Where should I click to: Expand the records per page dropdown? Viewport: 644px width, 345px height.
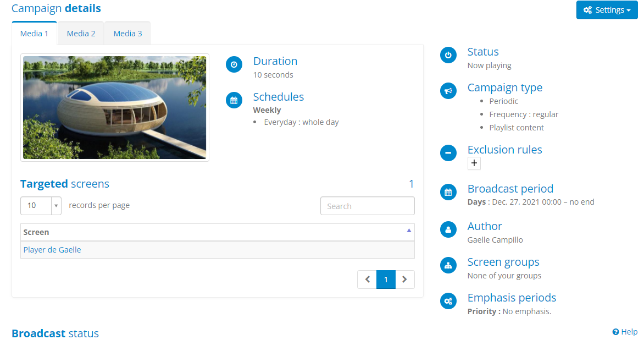tap(56, 206)
